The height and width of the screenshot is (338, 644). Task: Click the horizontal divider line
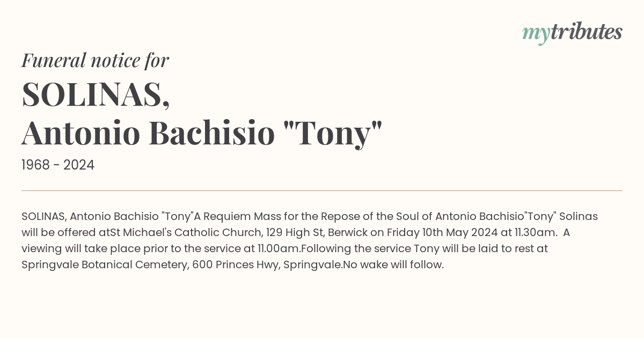click(322, 190)
